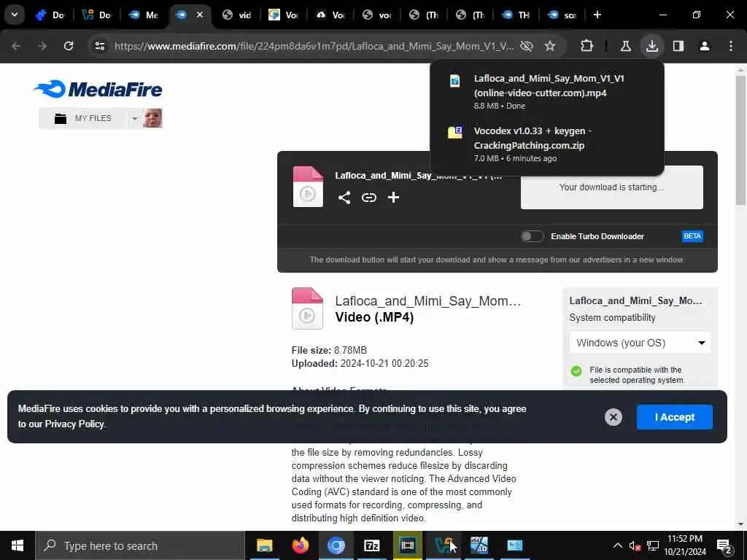Screen dimensions: 747x560
Task: Click 'Your download is starting' button
Action: coord(611,187)
